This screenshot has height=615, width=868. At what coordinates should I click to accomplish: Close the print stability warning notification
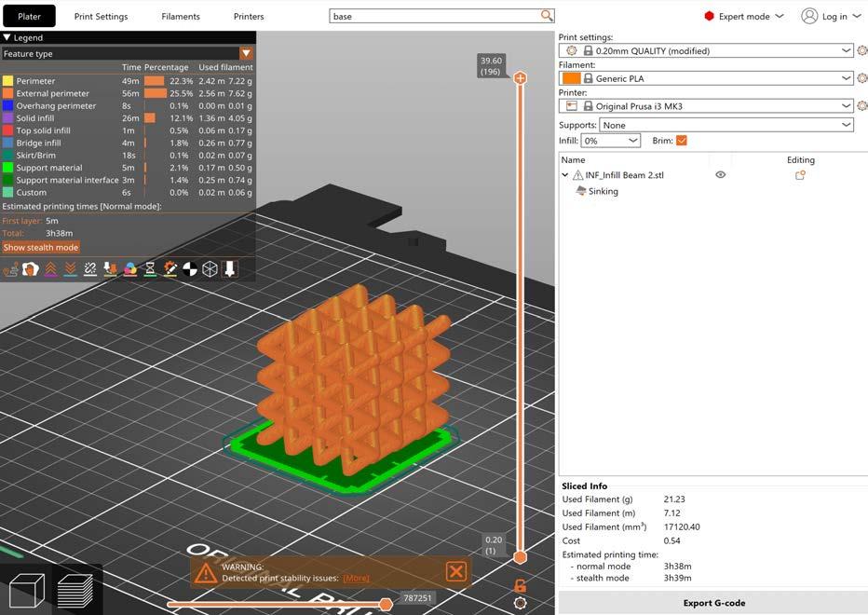click(x=456, y=571)
